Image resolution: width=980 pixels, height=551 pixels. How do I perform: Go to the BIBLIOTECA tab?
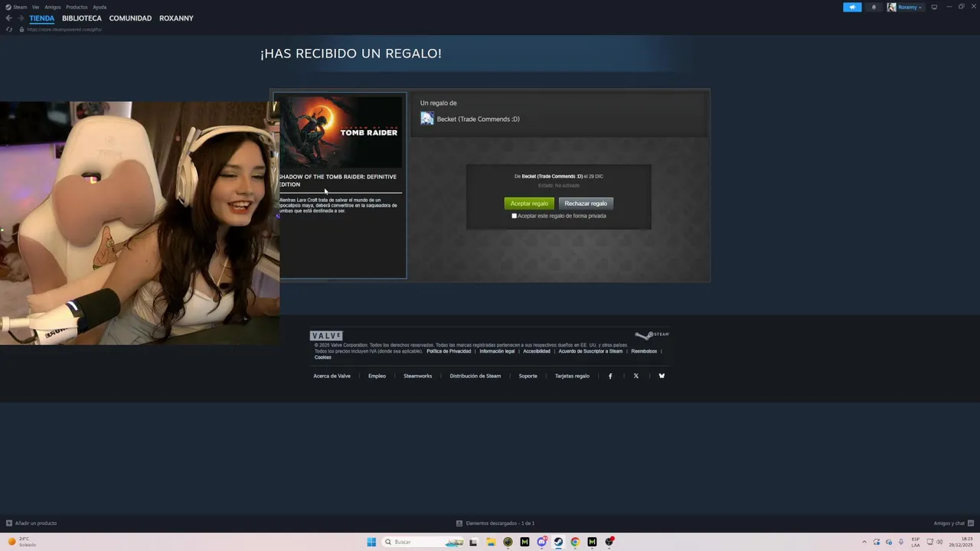tap(82, 18)
